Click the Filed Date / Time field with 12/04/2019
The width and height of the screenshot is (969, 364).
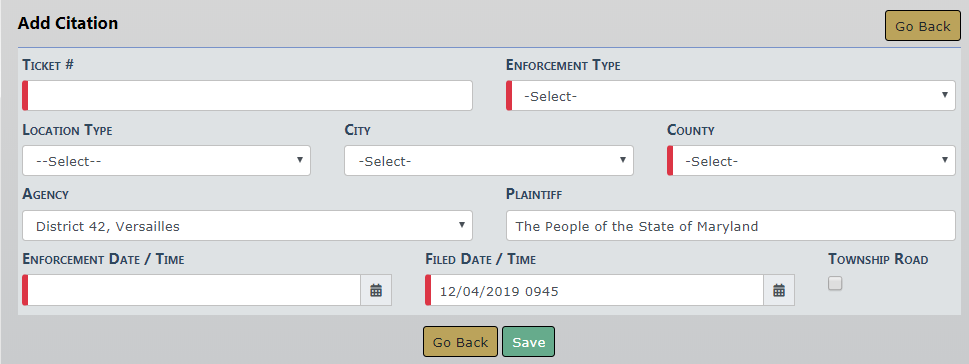(595, 290)
